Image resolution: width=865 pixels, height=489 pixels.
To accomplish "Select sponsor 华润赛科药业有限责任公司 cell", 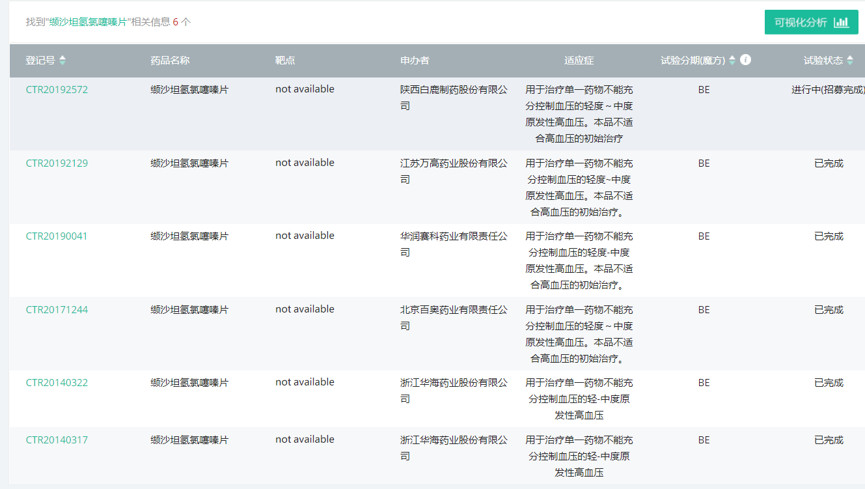I will 453,244.
